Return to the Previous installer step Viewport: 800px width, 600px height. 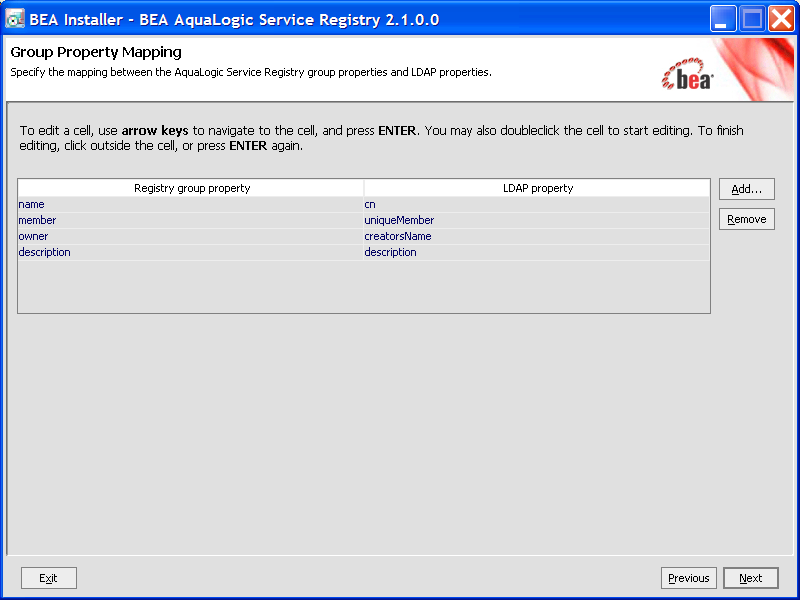pyautogui.click(x=688, y=578)
